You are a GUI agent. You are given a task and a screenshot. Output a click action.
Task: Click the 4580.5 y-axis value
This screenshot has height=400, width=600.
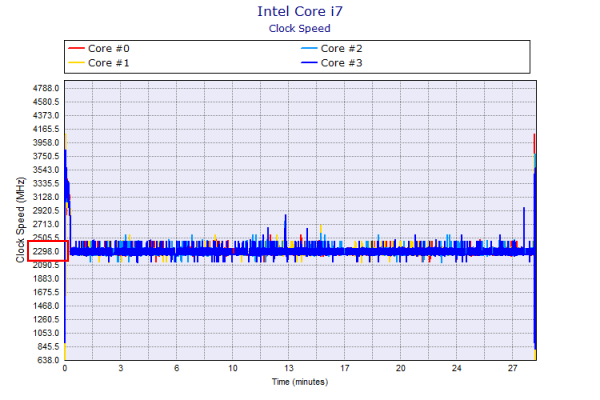coord(46,102)
